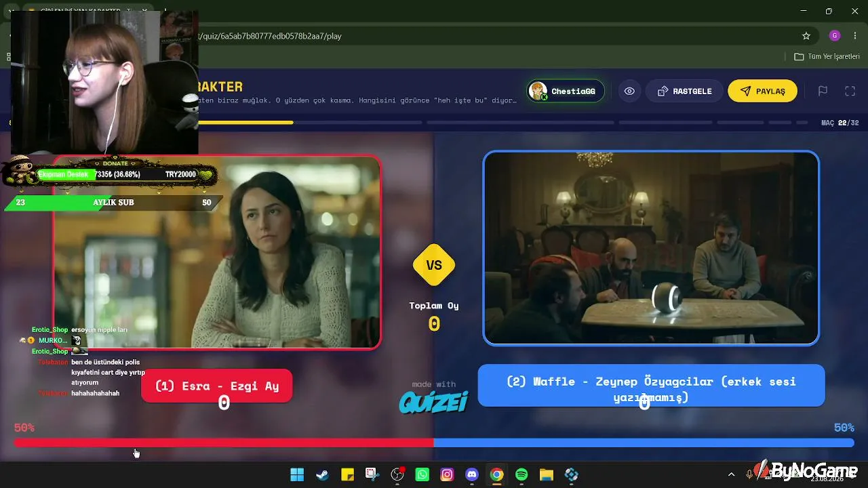The width and height of the screenshot is (868, 488).
Task: Open the ChestiaGG profile chip
Action: click(565, 91)
